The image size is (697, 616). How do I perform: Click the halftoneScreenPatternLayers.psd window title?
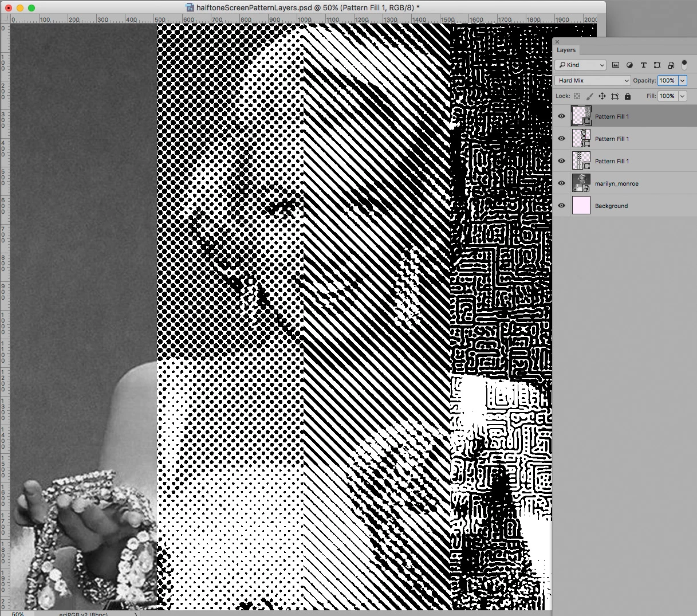307,7
